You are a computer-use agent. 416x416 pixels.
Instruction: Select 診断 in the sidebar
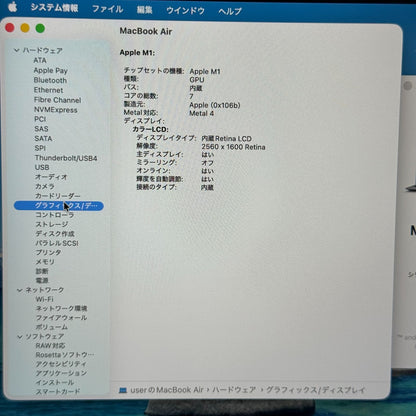click(42, 271)
